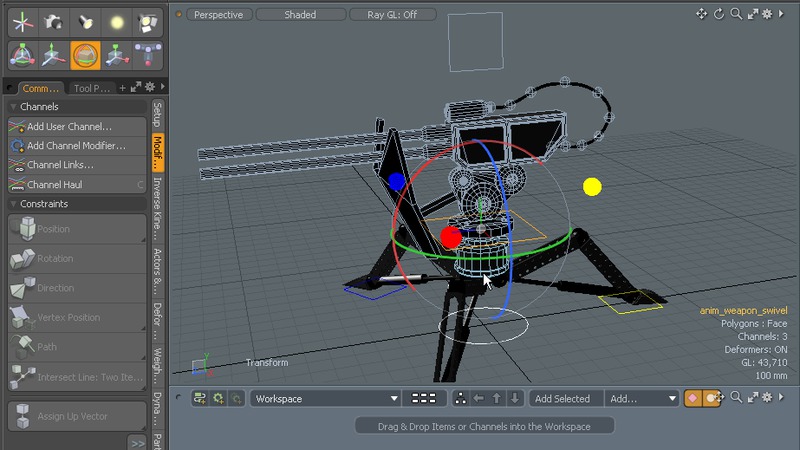
Task: Show more tabs with >> button
Action: click(137, 443)
